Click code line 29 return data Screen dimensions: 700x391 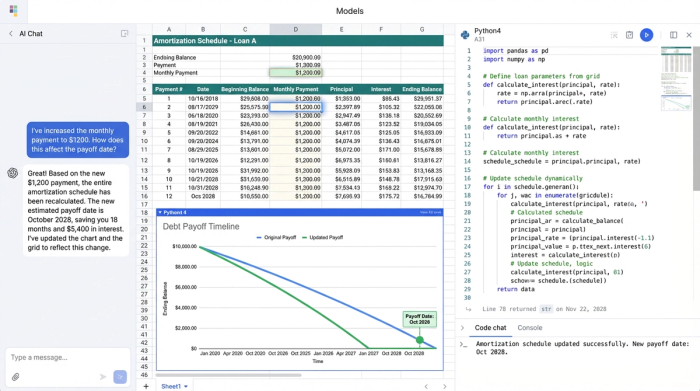pos(516,289)
